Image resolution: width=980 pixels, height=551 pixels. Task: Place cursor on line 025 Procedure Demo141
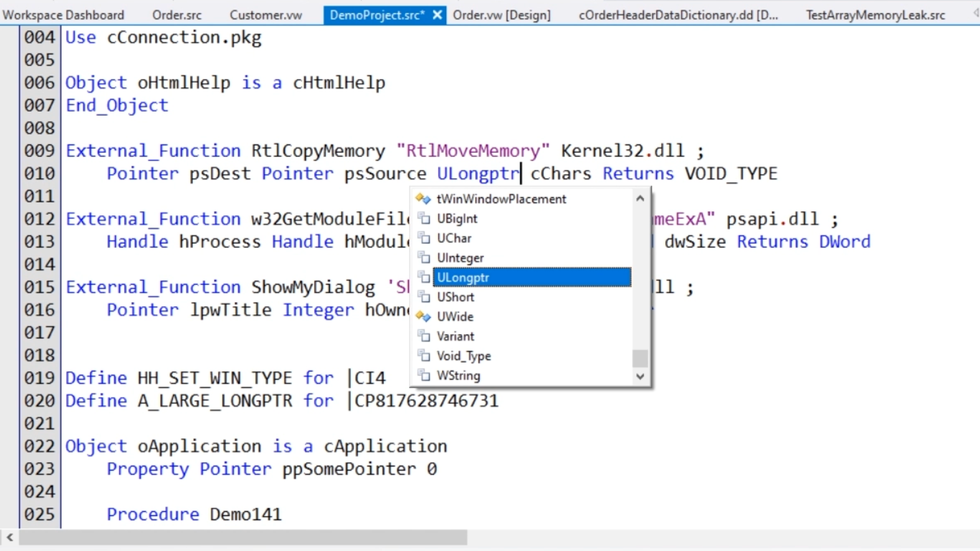(x=194, y=514)
